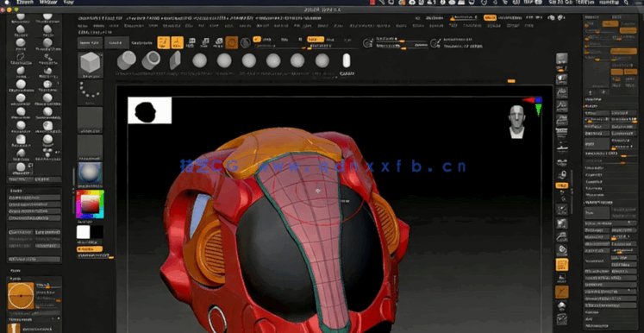Activate the Rotate transform button
This screenshot has height=333, width=644.
click(x=218, y=42)
